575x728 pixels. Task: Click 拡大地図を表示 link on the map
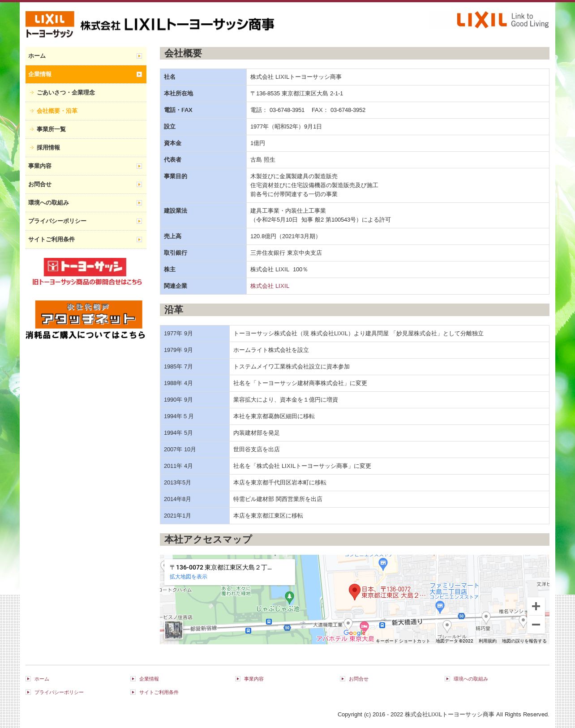(x=188, y=577)
